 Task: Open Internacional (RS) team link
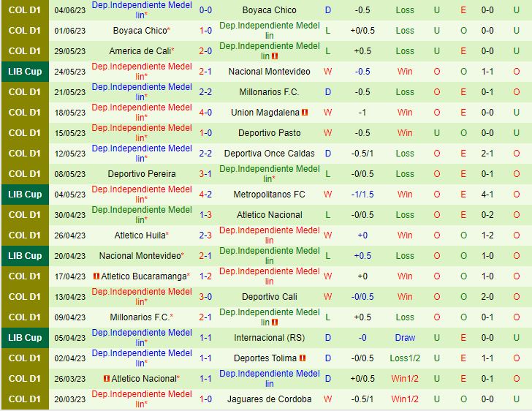point(270,338)
